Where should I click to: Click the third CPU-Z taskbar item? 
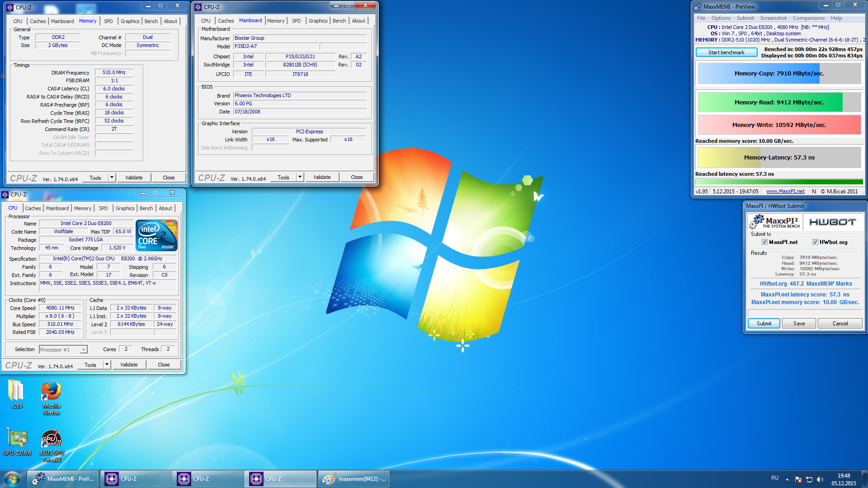(x=281, y=479)
